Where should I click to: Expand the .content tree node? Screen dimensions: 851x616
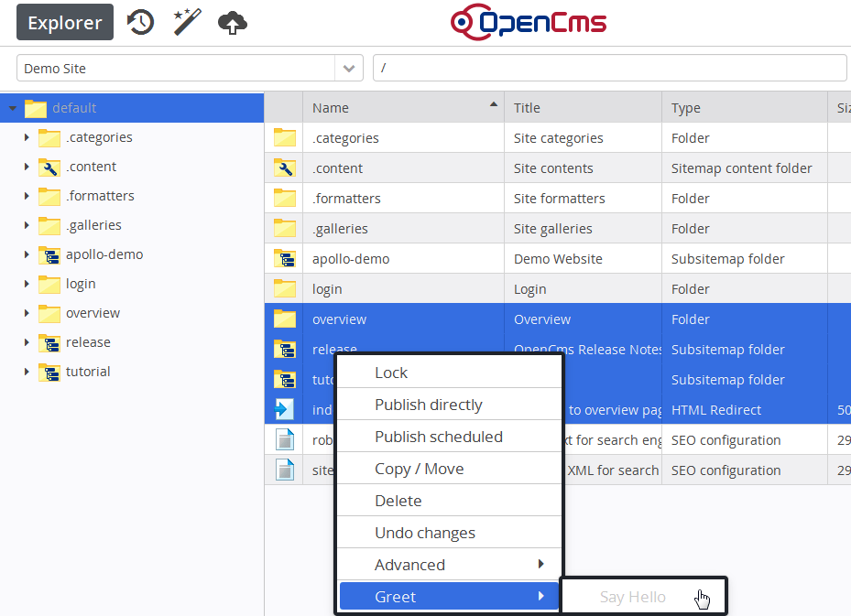pos(26,167)
